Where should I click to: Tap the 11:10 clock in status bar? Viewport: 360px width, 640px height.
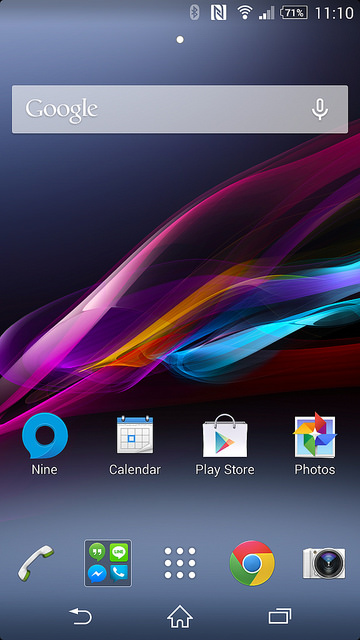pos(334,13)
